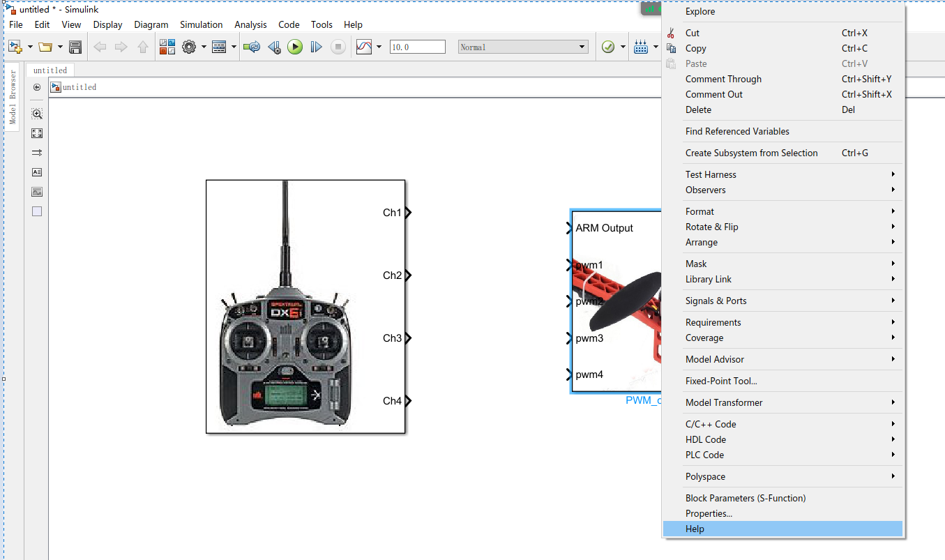This screenshot has width=945, height=560.
Task: Expand the Signals & Ports submenu
Action: coord(716,301)
